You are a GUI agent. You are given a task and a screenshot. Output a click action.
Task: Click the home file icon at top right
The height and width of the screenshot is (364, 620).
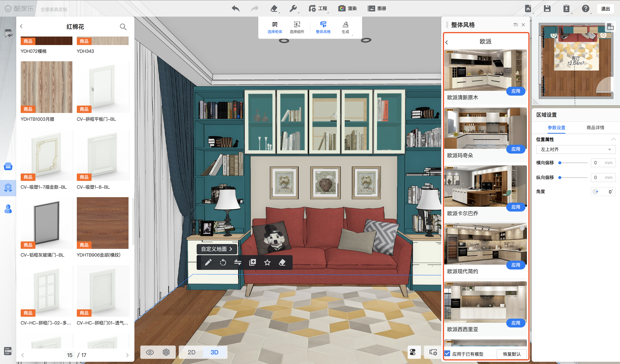528,9
